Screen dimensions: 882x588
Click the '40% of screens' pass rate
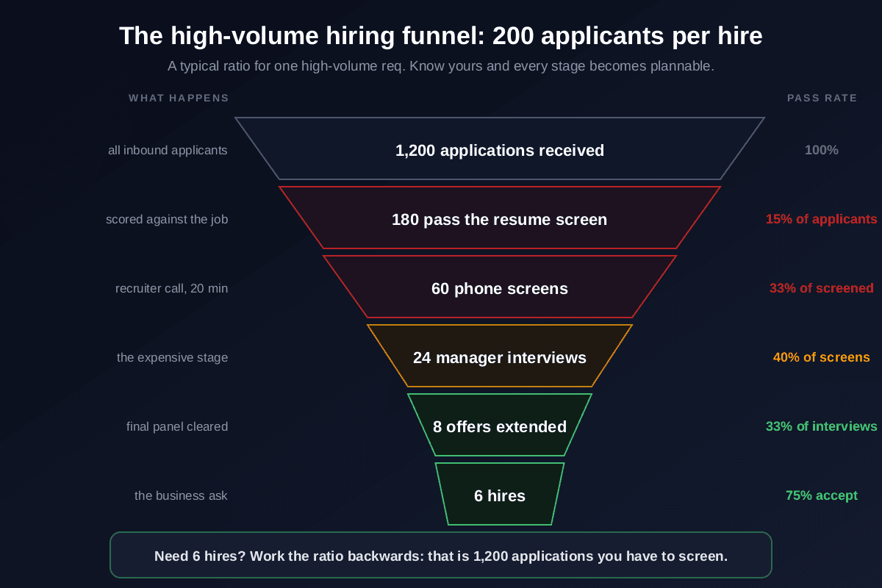pos(822,357)
